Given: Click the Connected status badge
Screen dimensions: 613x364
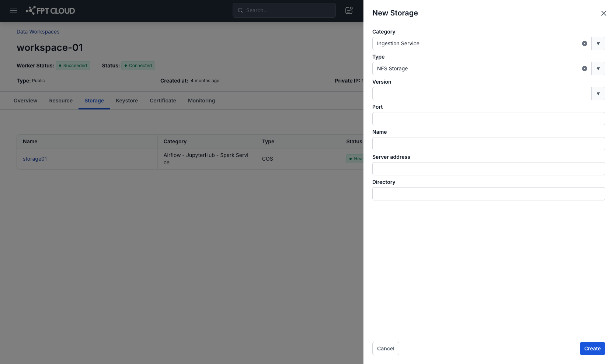Looking at the screenshot, I should point(138,66).
